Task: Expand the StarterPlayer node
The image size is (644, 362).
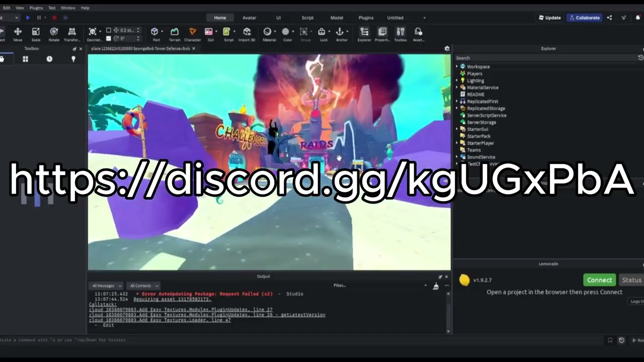Action: [457, 143]
